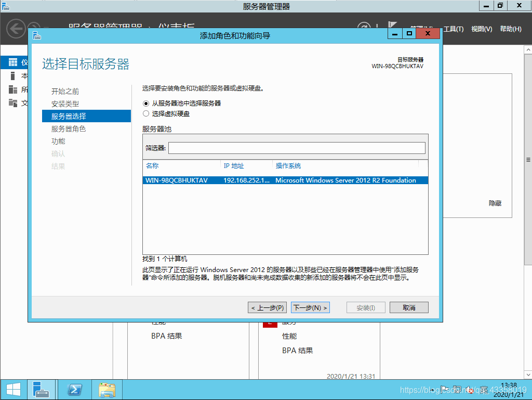Sort server pool by 操作系统 column

288,166
